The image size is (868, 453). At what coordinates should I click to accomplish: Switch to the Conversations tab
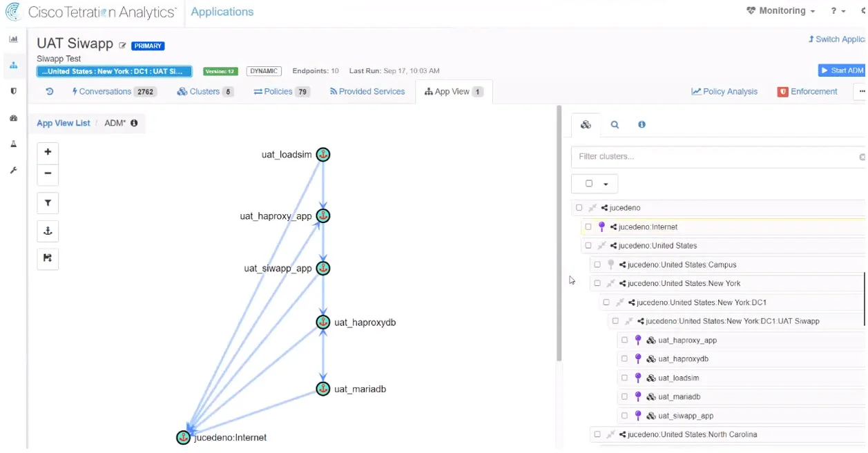pyautogui.click(x=114, y=91)
